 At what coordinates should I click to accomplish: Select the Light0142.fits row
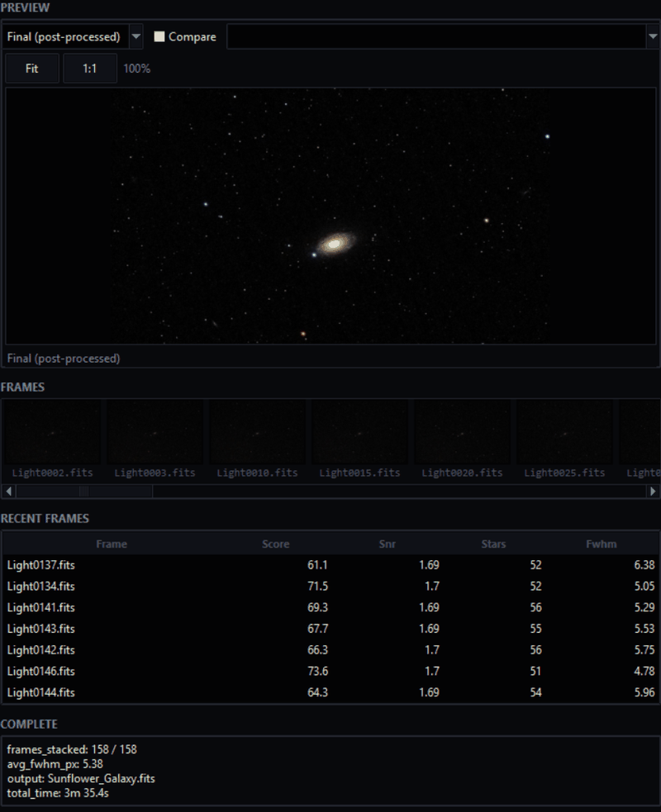(x=330, y=650)
